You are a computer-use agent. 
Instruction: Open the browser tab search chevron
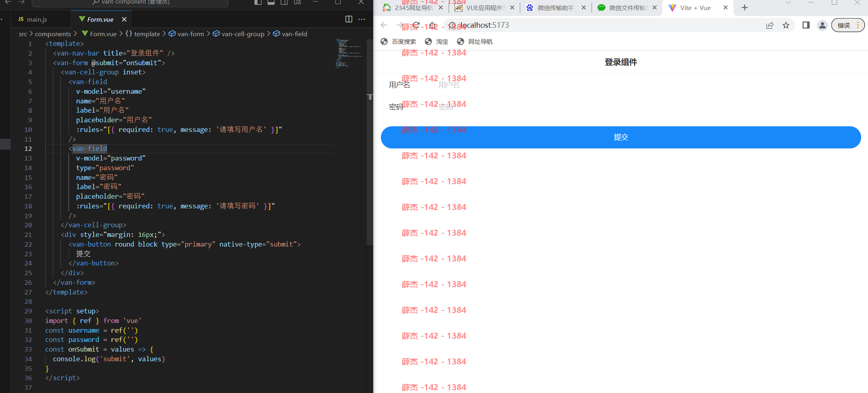click(x=788, y=3)
